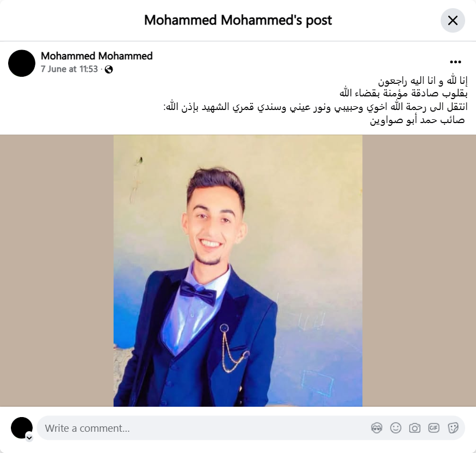Click the beige area left of the photo
Image resolution: width=476 pixels, height=453 pixels.
[x=57, y=271]
